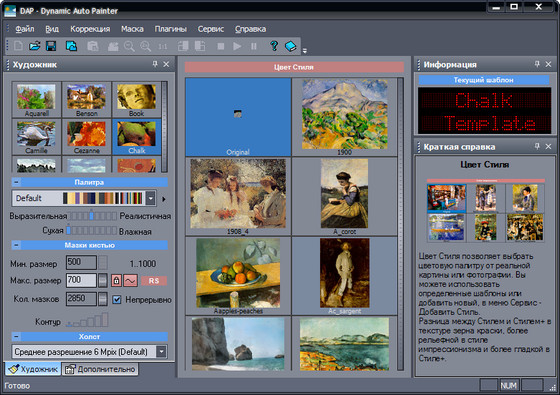
Task: Click the Макс. размер spinner
Action: [x=103, y=281]
